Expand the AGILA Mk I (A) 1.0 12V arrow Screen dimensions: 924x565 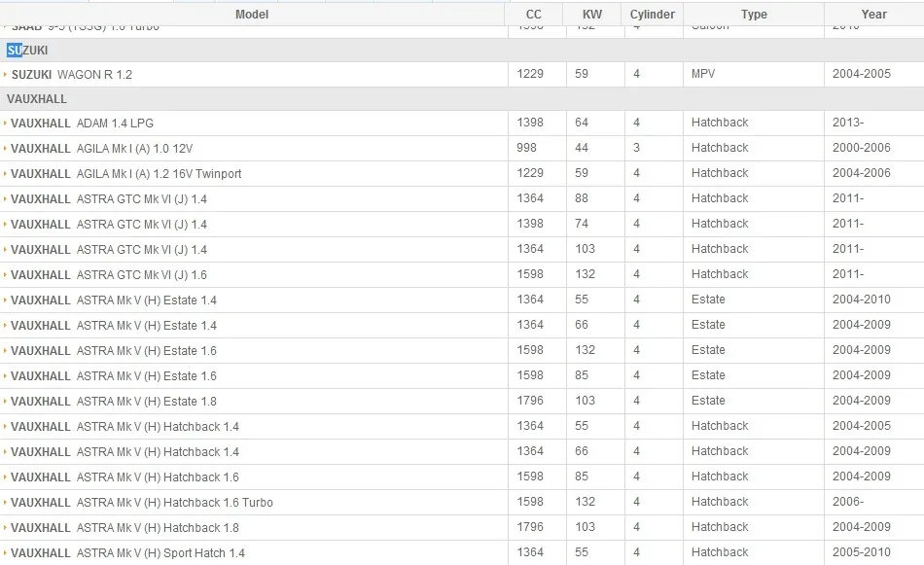coord(5,149)
